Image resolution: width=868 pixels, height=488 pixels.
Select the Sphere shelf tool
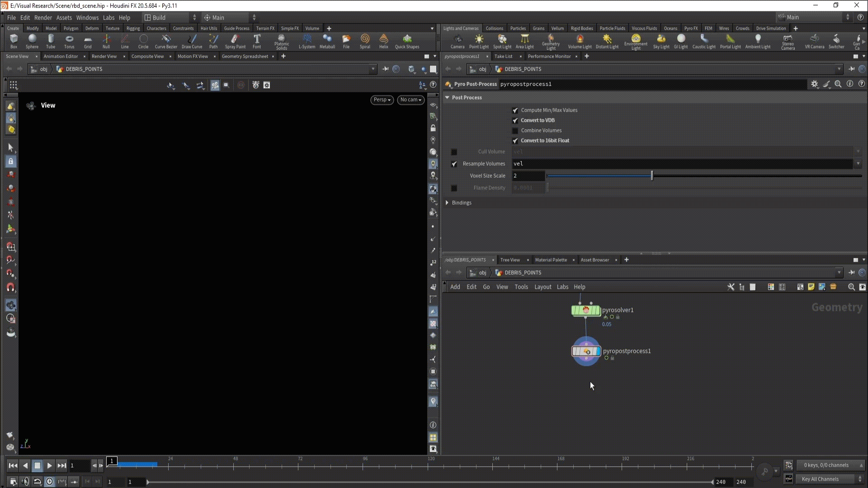pos(32,41)
